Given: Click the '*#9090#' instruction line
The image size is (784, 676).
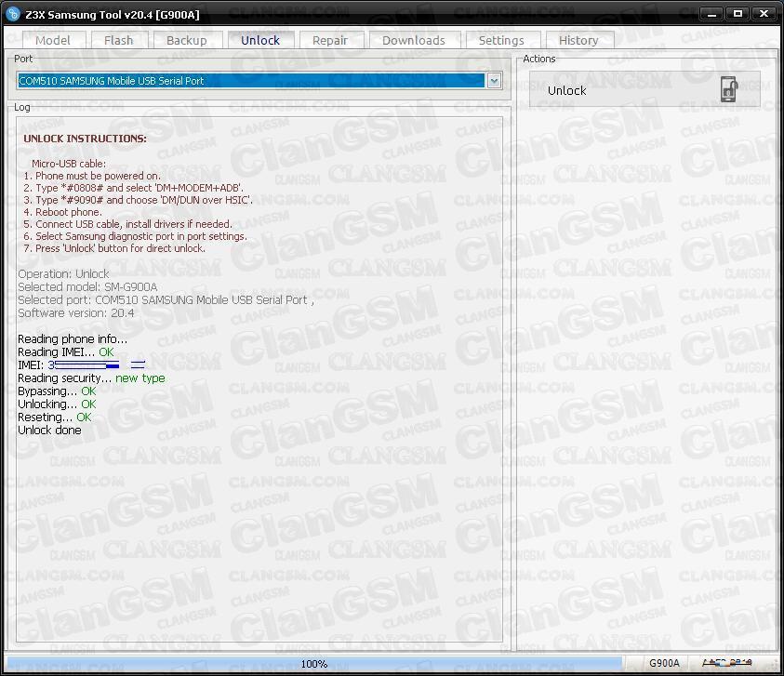Looking at the screenshot, I should (x=138, y=200).
